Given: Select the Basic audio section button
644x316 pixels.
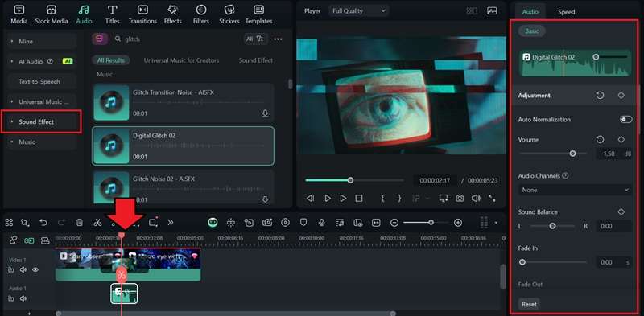Looking at the screenshot, I should [x=531, y=31].
